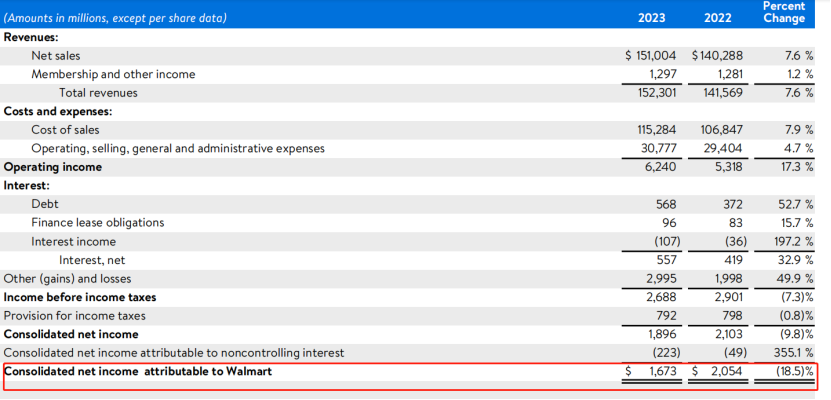
Task: Click 'Operating, selling, general and administrative expenses'
Action: point(178,148)
